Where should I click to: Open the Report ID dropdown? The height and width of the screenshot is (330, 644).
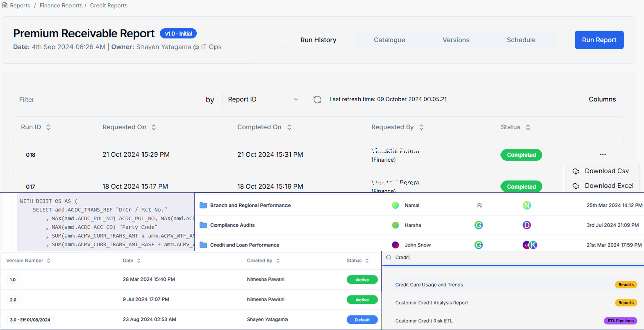point(263,99)
